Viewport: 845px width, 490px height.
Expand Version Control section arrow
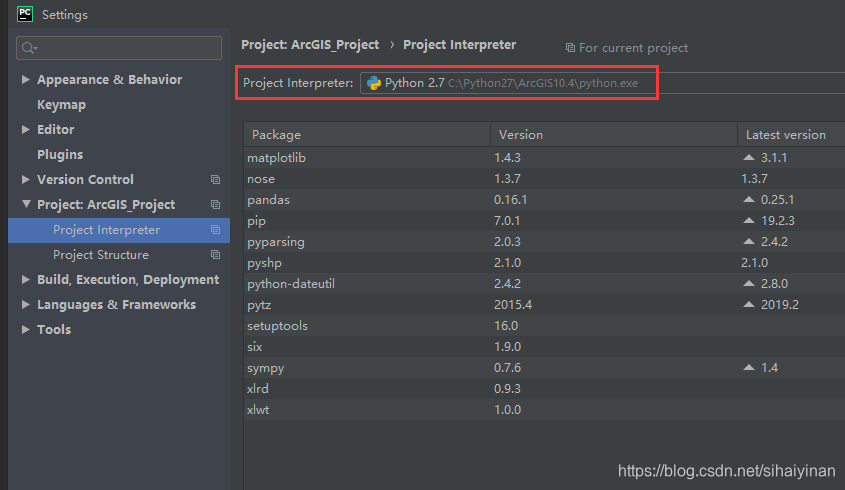tap(25, 180)
